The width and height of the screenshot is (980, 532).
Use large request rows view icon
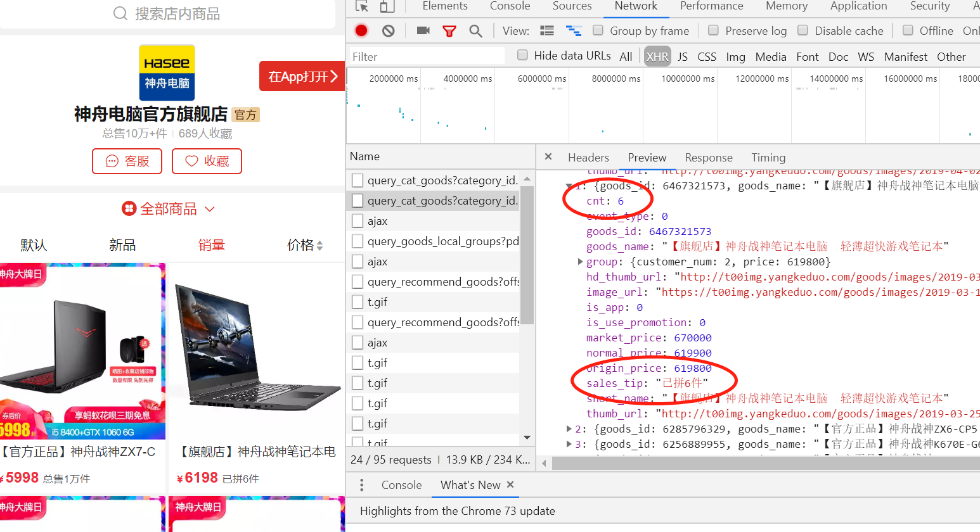547,30
